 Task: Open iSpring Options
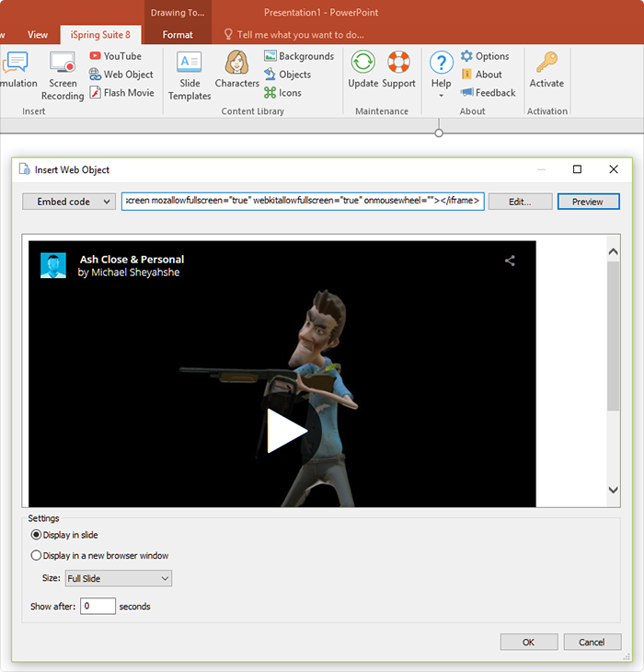pyautogui.click(x=485, y=56)
